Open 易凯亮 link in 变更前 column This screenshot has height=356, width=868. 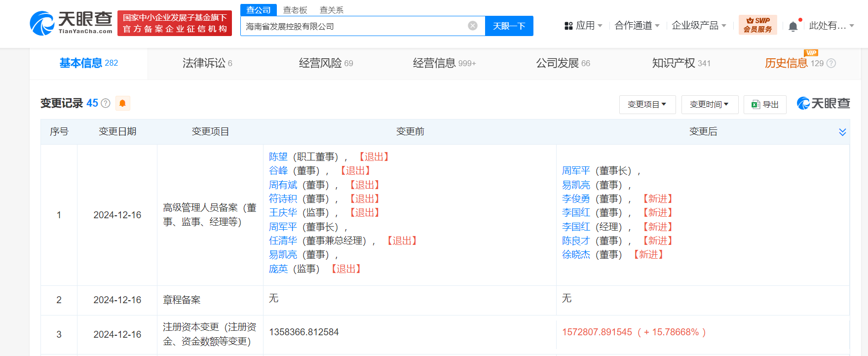[x=283, y=254]
